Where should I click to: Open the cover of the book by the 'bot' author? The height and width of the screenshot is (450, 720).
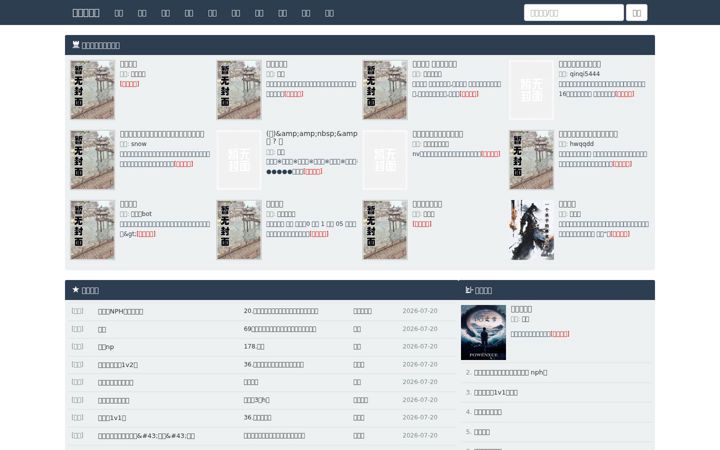(92, 230)
